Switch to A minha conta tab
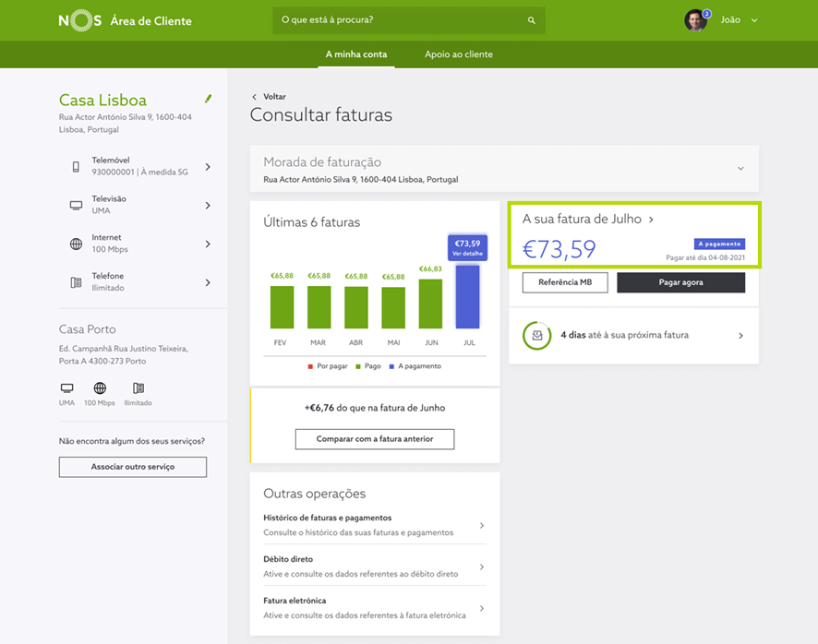 point(356,54)
